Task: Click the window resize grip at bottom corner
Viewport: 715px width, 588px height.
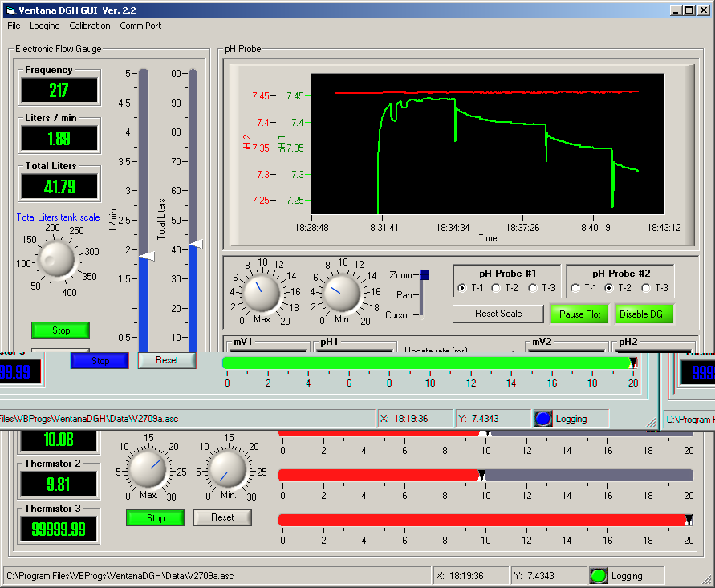Action: tap(706, 580)
